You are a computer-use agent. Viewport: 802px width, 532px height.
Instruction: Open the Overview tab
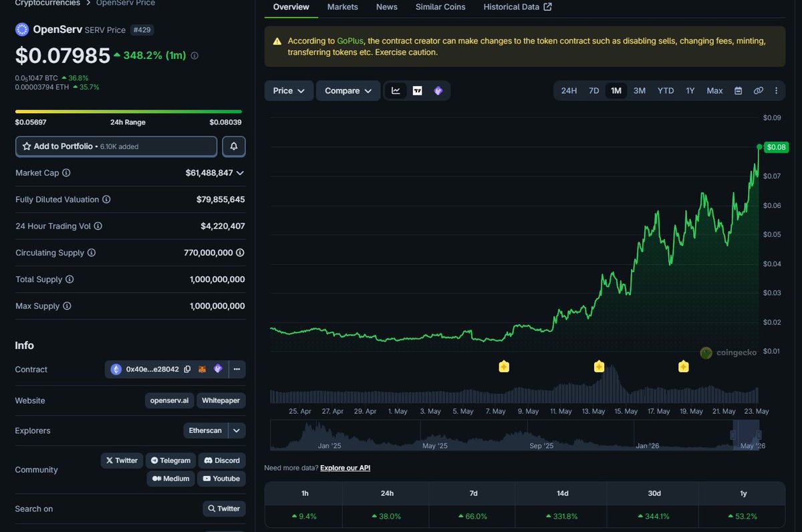click(291, 7)
